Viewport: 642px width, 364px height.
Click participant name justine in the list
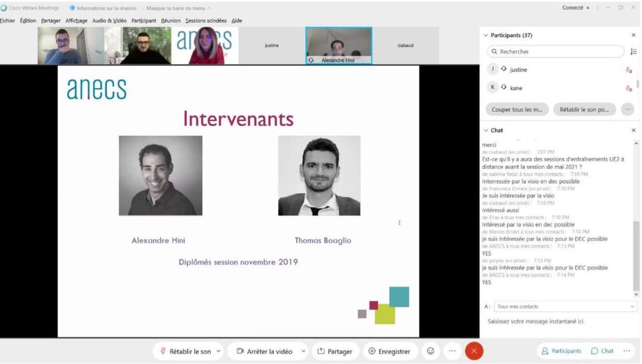click(x=518, y=70)
